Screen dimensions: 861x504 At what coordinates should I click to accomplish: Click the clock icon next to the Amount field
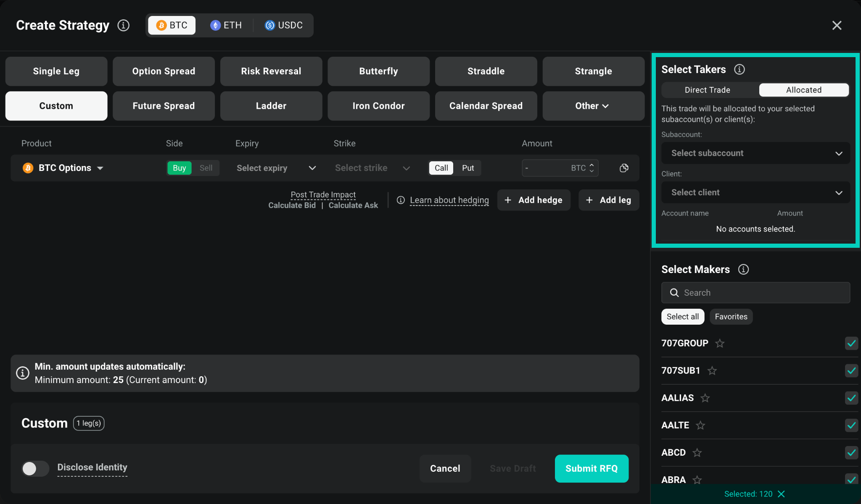click(623, 168)
